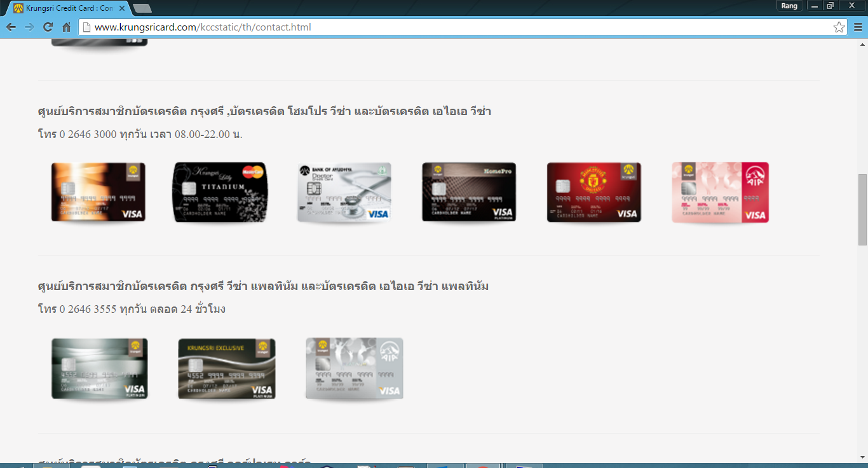Select the orange and black Krungsri Visa card

[98, 192]
